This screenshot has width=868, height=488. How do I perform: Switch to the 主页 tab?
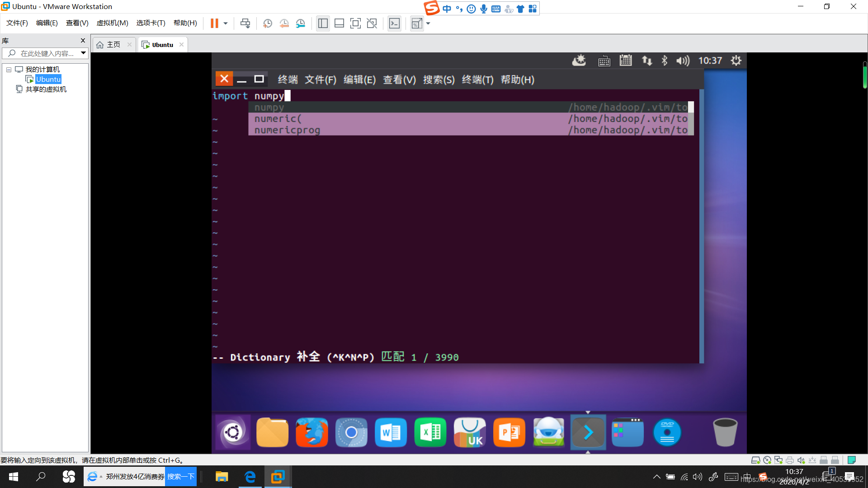click(x=113, y=44)
